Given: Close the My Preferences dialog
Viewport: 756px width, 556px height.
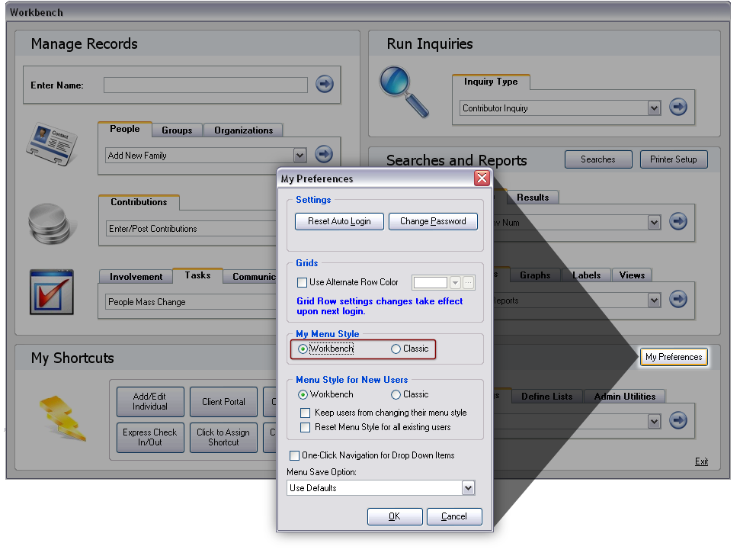Looking at the screenshot, I should click(x=482, y=178).
